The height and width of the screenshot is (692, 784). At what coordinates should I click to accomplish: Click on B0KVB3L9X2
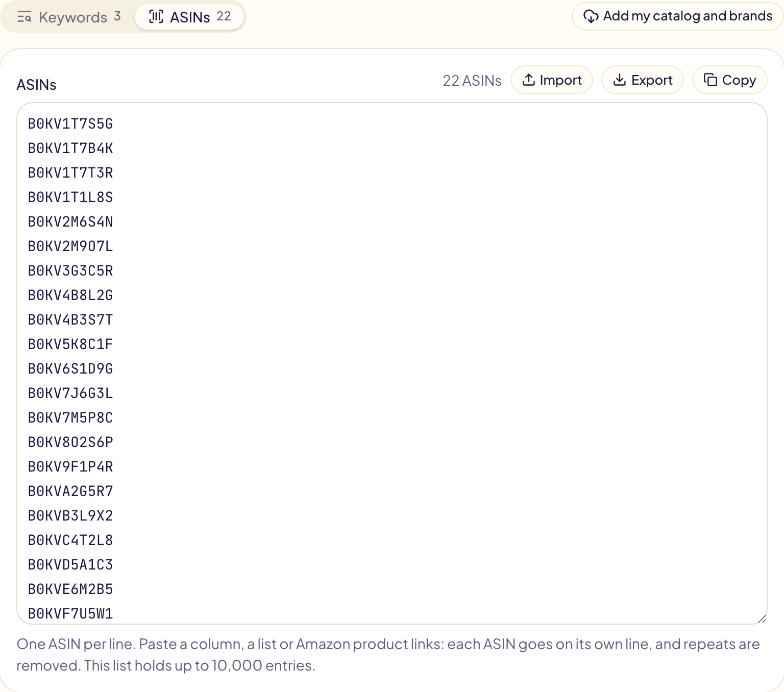(x=70, y=516)
